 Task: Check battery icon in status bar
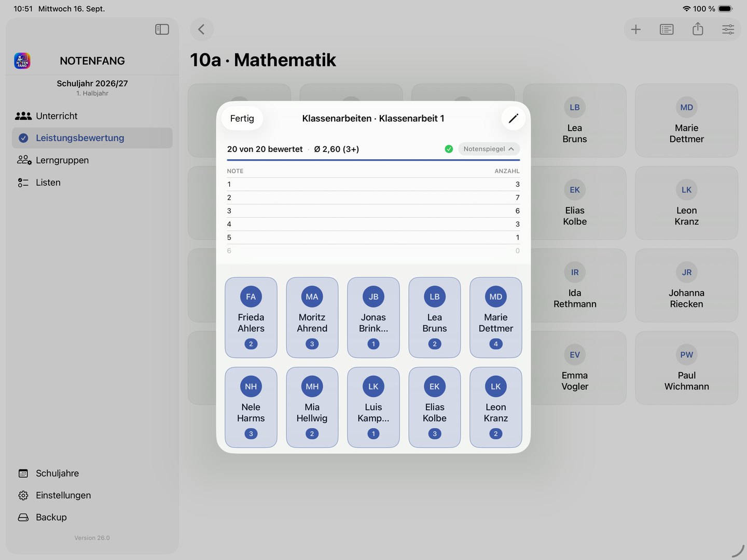pos(726,9)
